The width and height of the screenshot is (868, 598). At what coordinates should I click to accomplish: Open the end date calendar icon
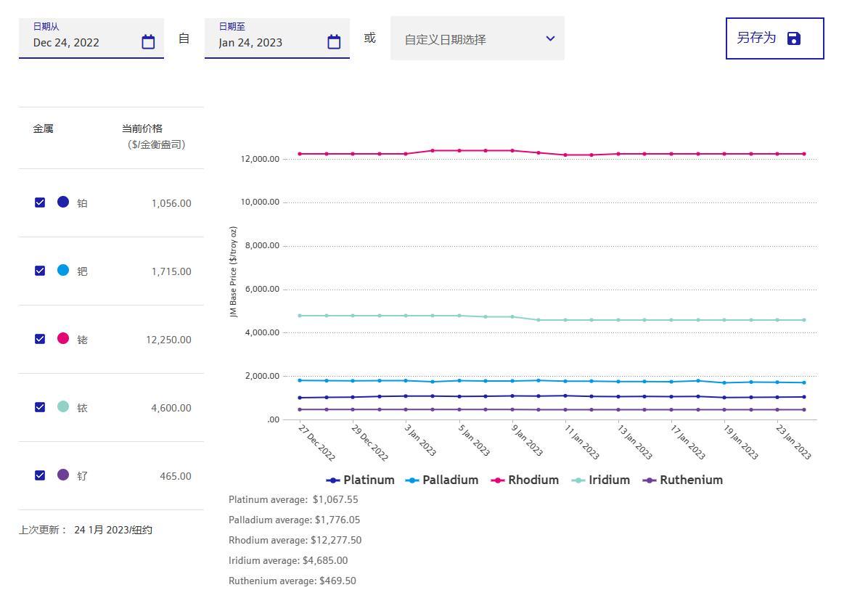click(x=334, y=42)
